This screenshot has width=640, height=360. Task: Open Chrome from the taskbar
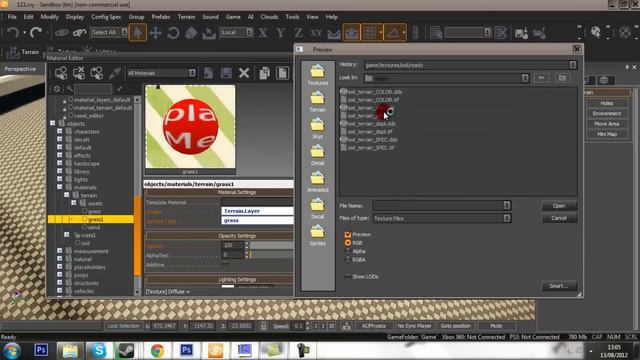pos(158,351)
